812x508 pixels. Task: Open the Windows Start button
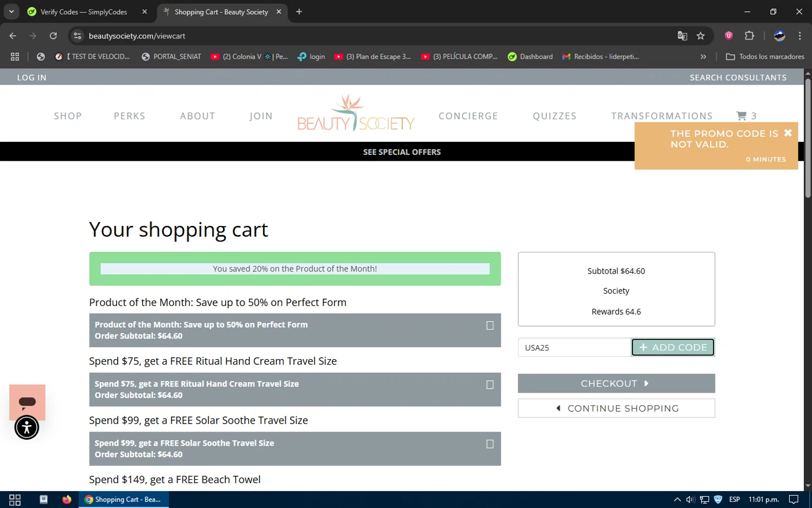click(x=15, y=499)
